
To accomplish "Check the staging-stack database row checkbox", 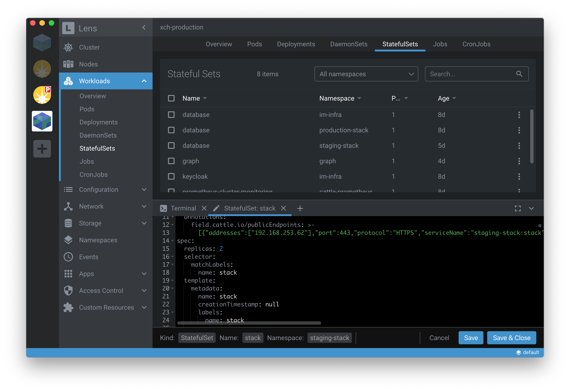I will pyautogui.click(x=171, y=146).
